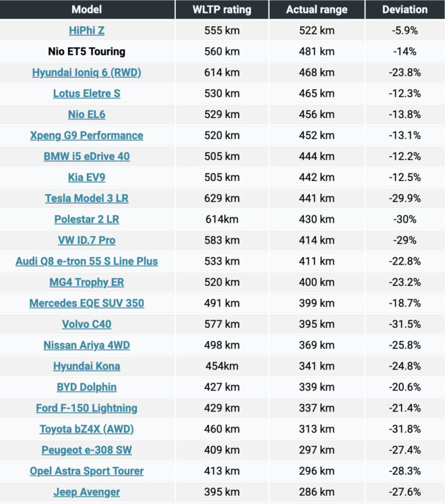Image resolution: width=445 pixels, height=504 pixels.
Task: Click the Volvo C40 link
Action: (86, 324)
